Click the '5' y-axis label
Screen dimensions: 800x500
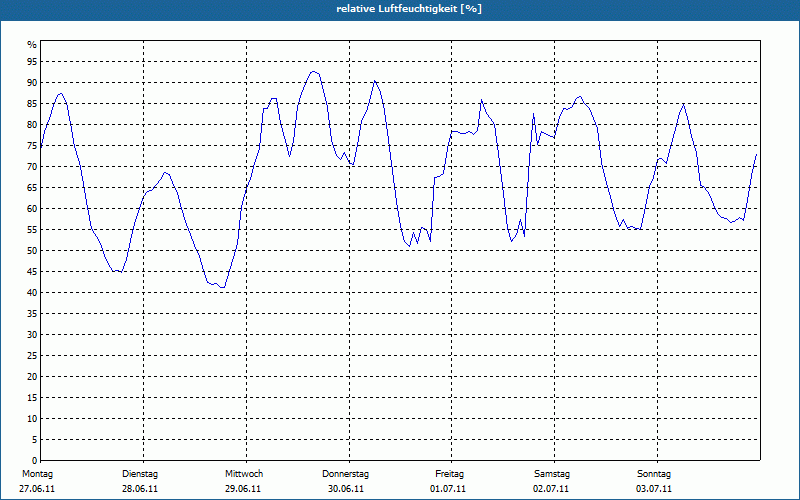35,440
